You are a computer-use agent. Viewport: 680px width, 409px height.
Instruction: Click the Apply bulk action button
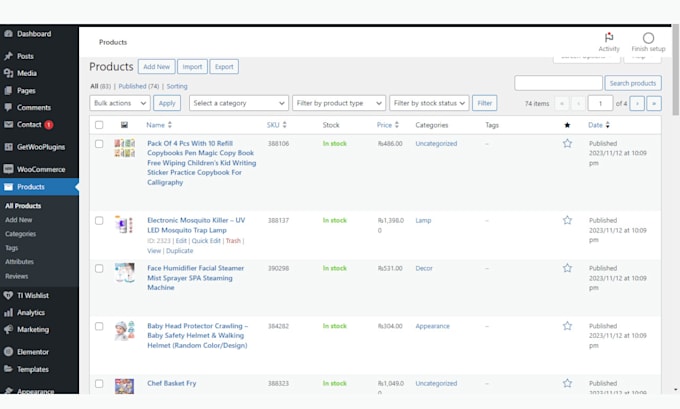pyautogui.click(x=167, y=103)
